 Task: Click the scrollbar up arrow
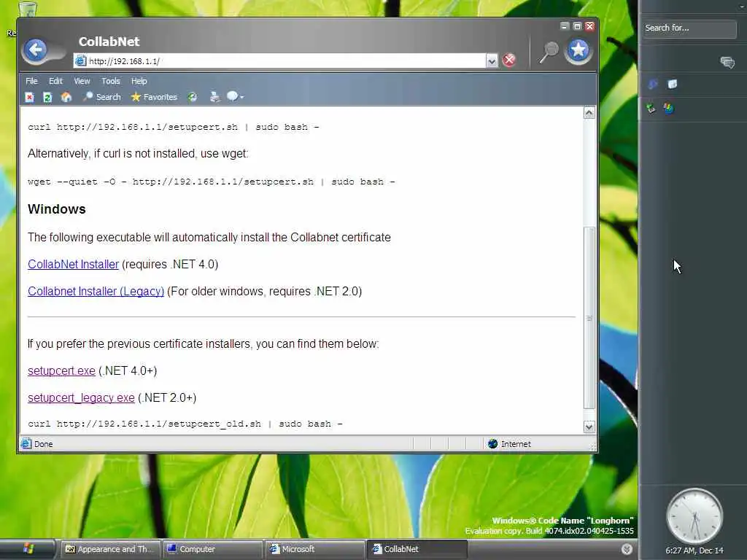coord(589,113)
